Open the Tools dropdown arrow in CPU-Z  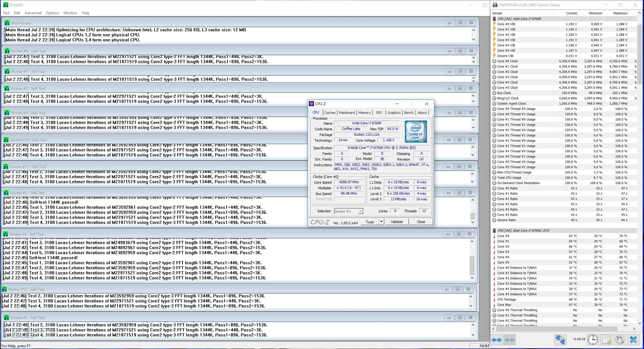pos(381,222)
